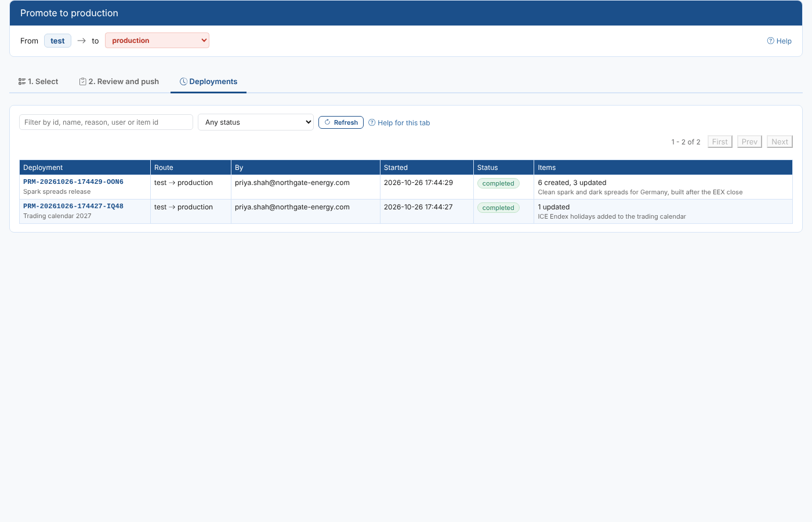The height and width of the screenshot is (522, 812).
Task: Open deployment PRM-20261026-174429-OON6
Action: coord(73,182)
